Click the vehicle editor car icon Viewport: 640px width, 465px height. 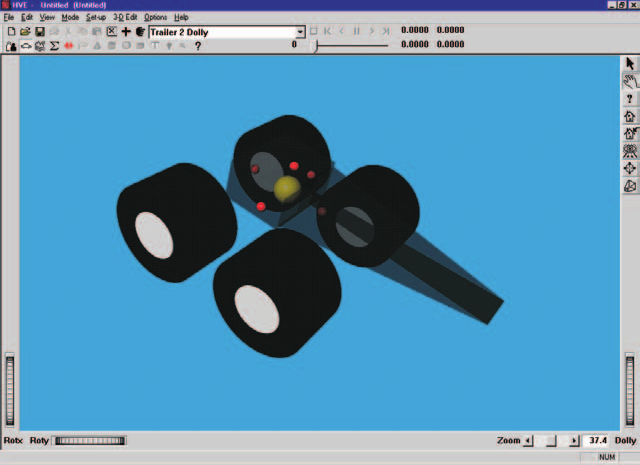(x=26, y=46)
